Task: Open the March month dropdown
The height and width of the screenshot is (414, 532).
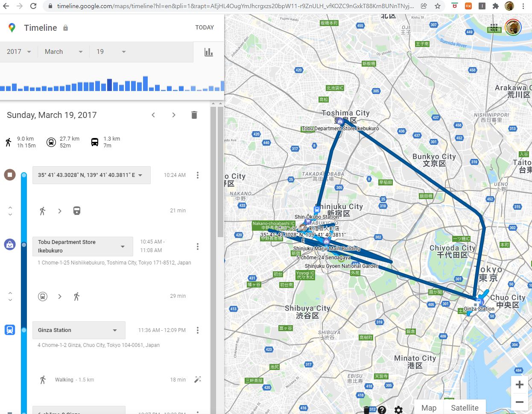Action: (64, 52)
